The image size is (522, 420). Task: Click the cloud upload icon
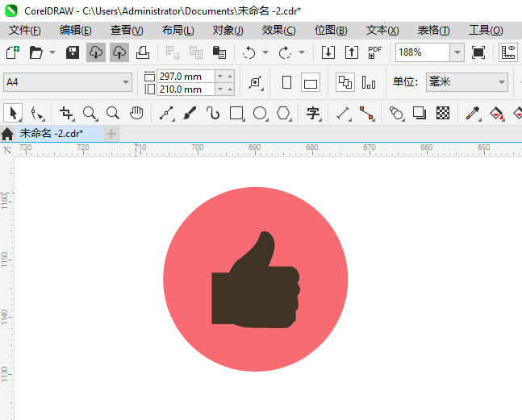pos(119,52)
